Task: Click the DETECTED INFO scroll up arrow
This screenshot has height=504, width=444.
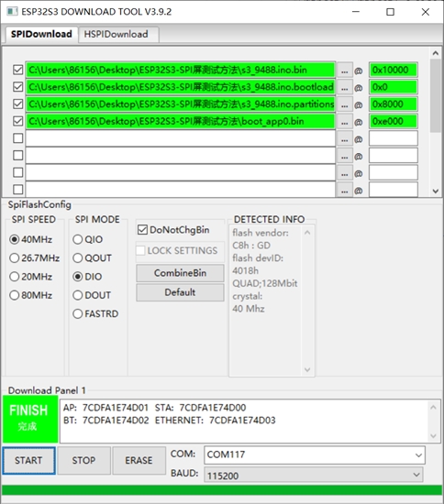Action: pos(307,233)
